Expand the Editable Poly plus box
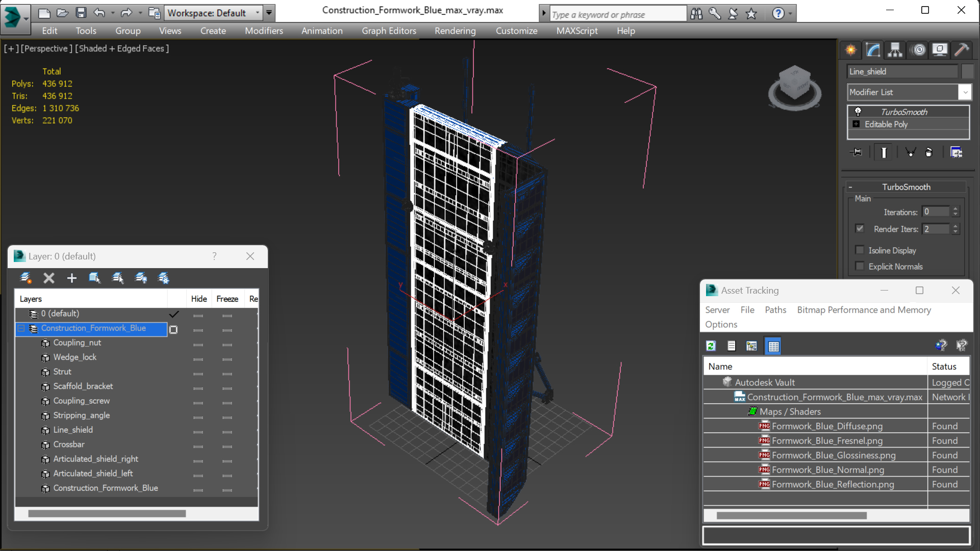The height and width of the screenshot is (551, 980). 857,124
